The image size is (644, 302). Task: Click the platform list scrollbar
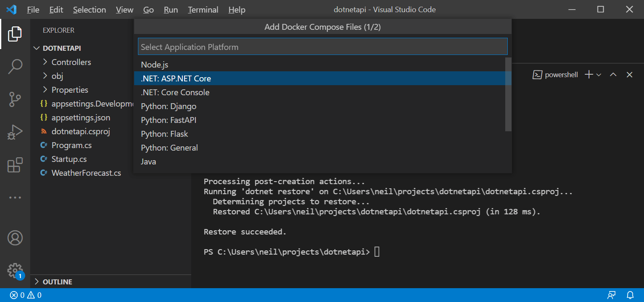508,94
